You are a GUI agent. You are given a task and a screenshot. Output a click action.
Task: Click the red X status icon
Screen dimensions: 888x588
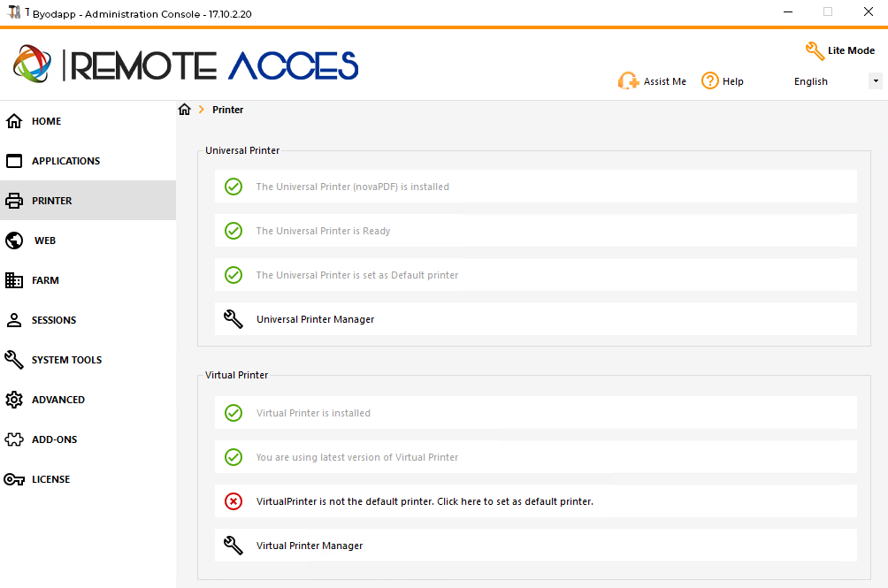click(233, 501)
